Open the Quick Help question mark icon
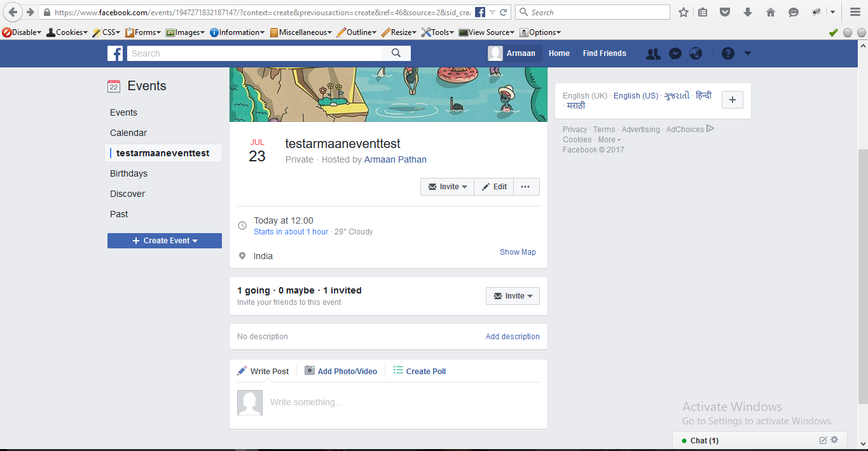The width and height of the screenshot is (868, 451). coord(728,54)
